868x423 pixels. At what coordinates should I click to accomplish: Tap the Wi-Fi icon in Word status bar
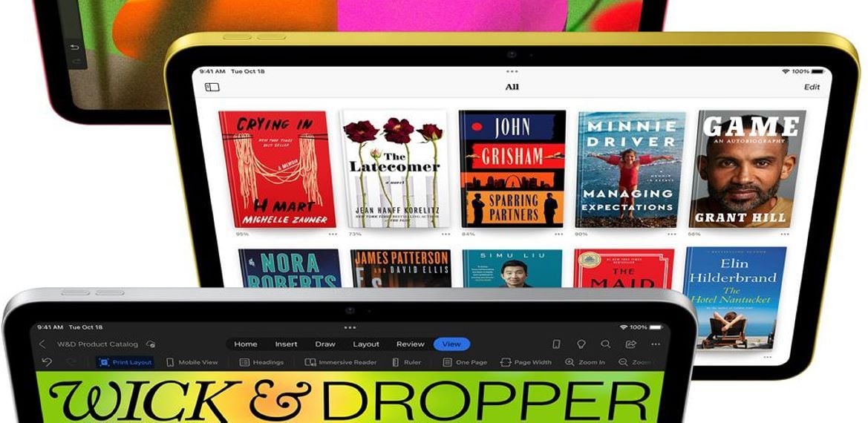pyautogui.click(x=624, y=327)
